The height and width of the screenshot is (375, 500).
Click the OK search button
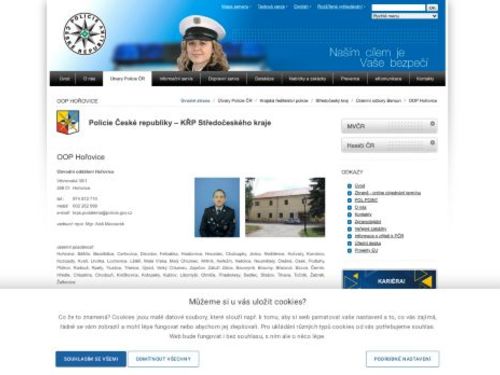tap(432, 8)
